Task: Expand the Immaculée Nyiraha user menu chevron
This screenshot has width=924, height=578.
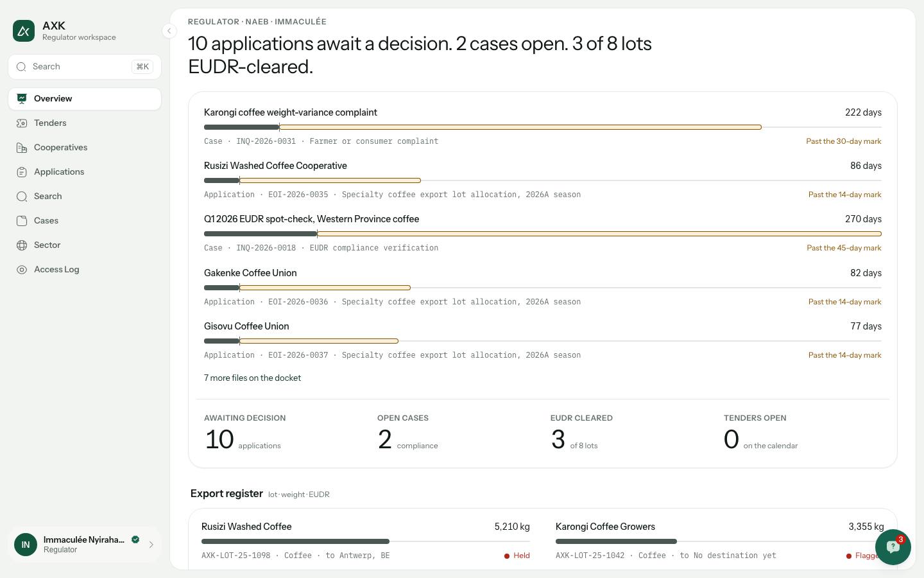Action: pos(151,545)
